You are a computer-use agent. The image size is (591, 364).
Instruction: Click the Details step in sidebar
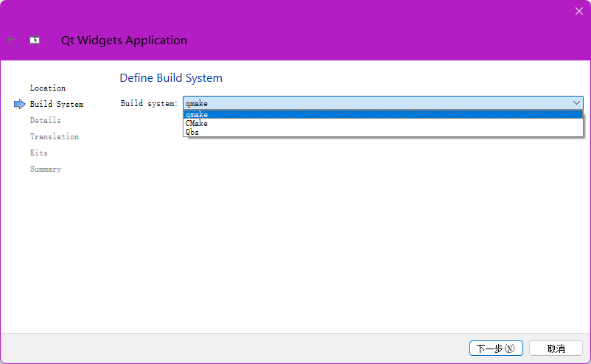point(46,121)
